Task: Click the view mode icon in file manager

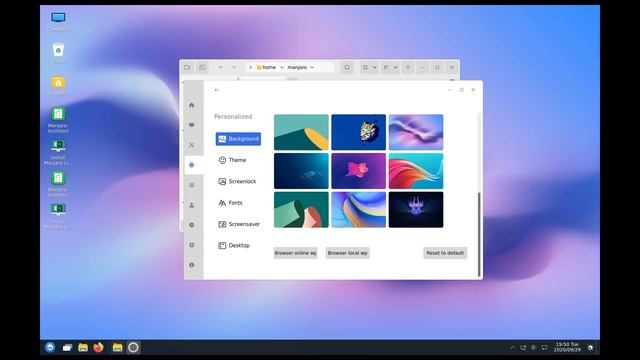Action: pos(365,67)
